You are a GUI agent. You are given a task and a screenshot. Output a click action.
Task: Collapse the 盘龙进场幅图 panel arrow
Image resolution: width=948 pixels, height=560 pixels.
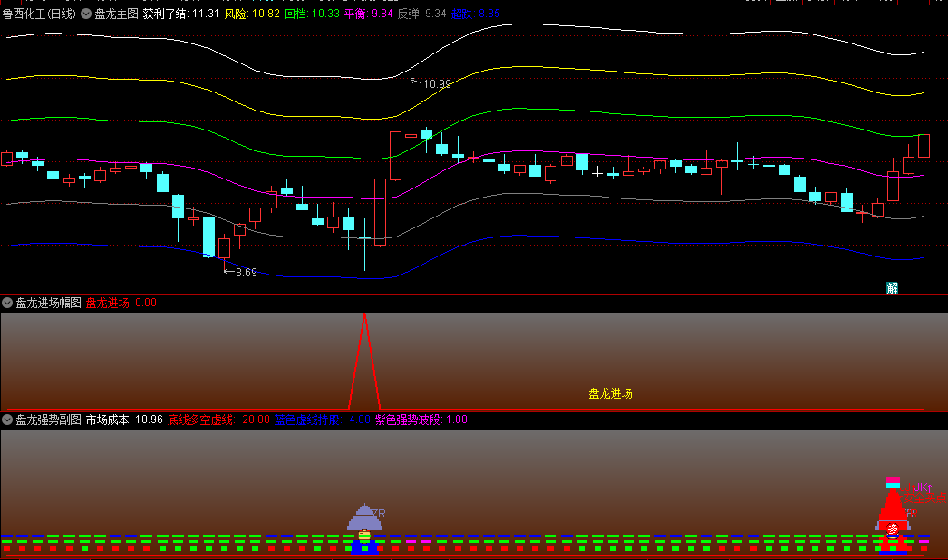tap(7, 303)
